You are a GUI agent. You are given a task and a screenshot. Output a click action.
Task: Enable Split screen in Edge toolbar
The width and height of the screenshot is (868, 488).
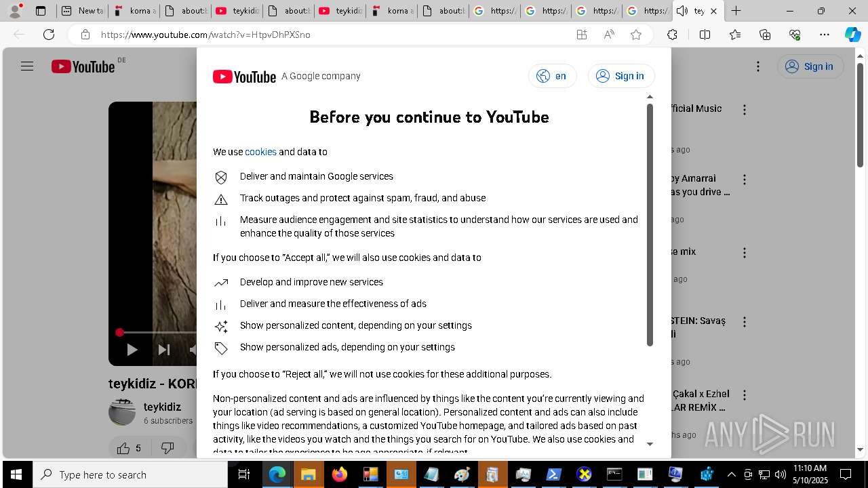[705, 35]
